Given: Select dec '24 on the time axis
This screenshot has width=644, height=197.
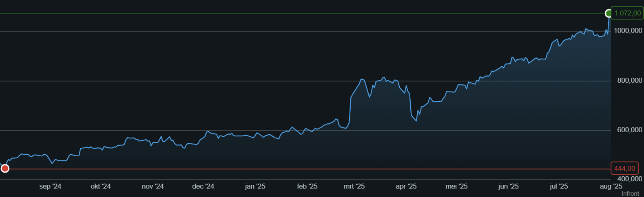Looking at the screenshot, I should tap(203, 186).
